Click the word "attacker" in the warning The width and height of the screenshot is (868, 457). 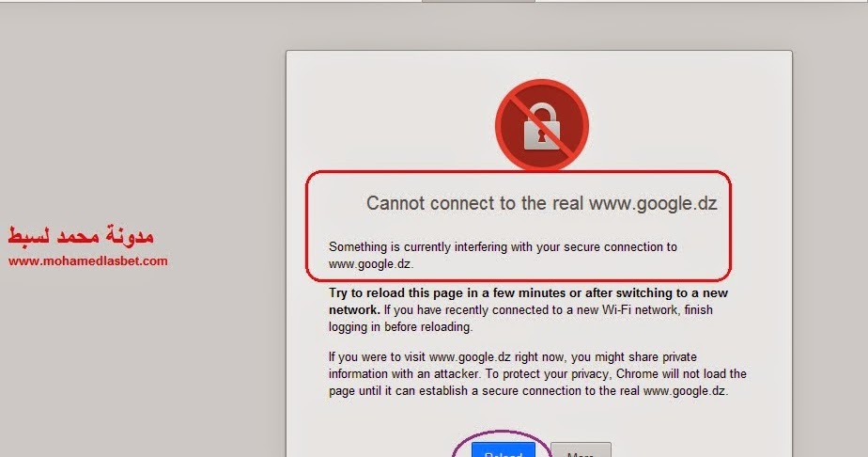457,374
